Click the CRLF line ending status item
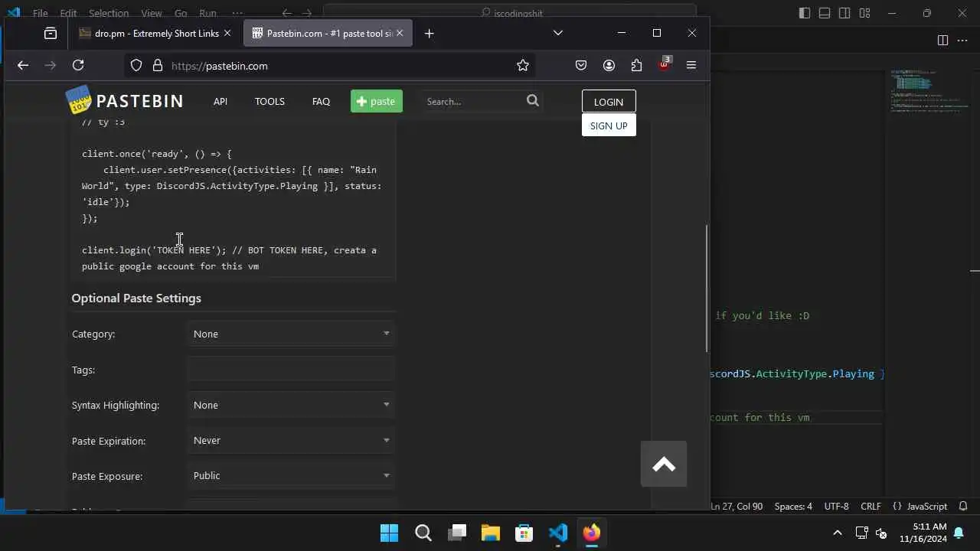 pos(871,507)
